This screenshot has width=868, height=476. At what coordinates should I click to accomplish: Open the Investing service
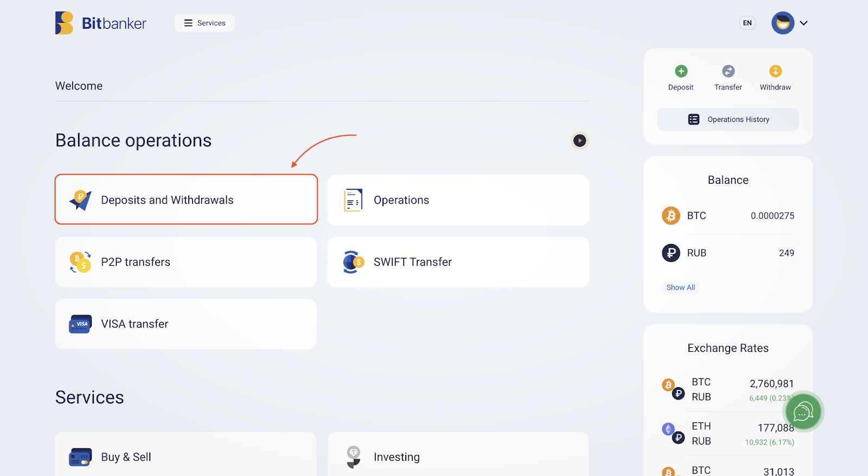[458, 454]
